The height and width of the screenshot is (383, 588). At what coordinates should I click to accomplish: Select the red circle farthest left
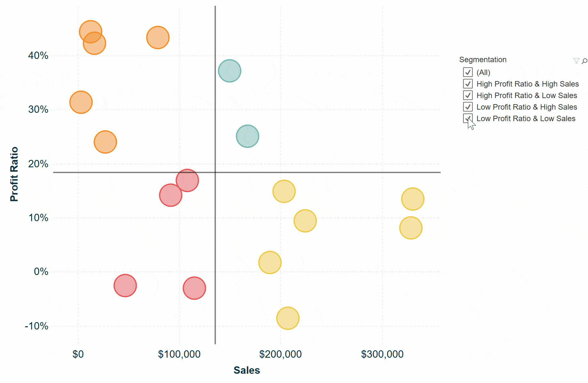click(x=125, y=286)
